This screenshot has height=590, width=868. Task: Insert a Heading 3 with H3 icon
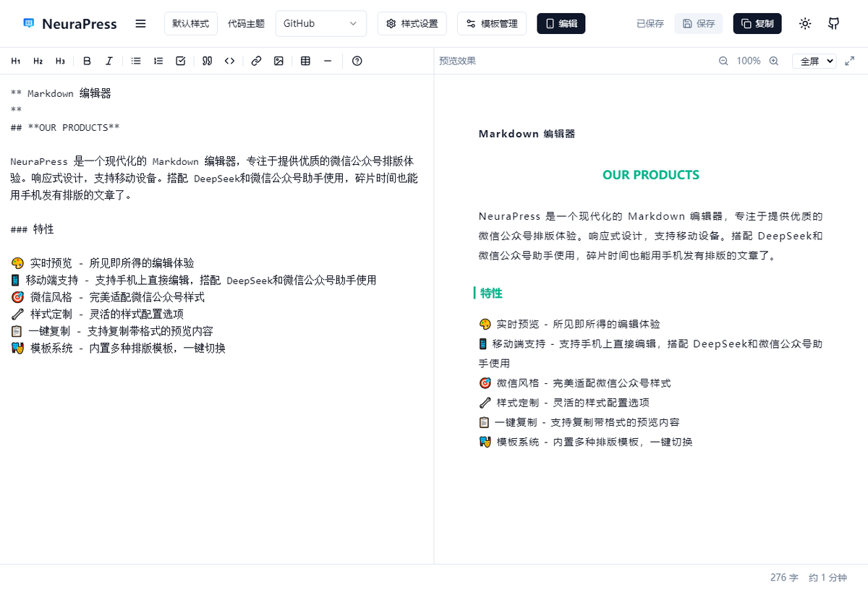[60, 61]
